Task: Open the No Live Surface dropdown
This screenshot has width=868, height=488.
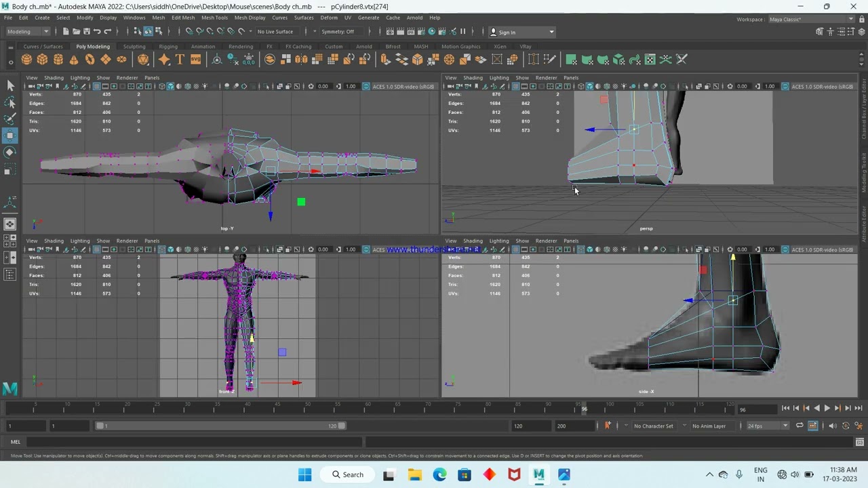Action: pyautogui.click(x=278, y=32)
